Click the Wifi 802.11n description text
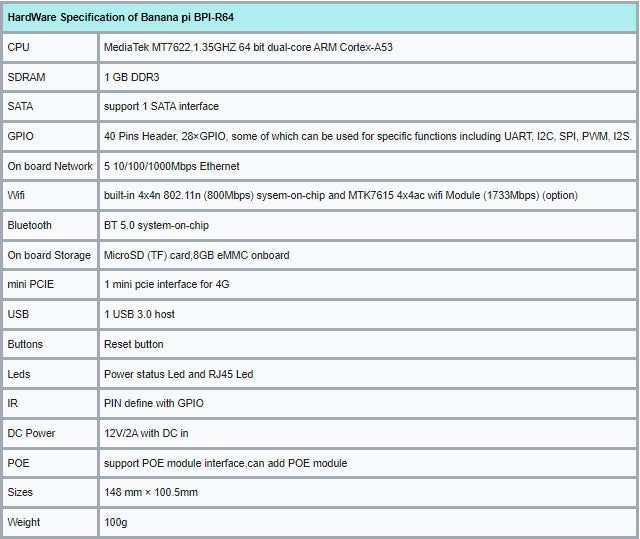640x539 pixels. tap(340, 196)
